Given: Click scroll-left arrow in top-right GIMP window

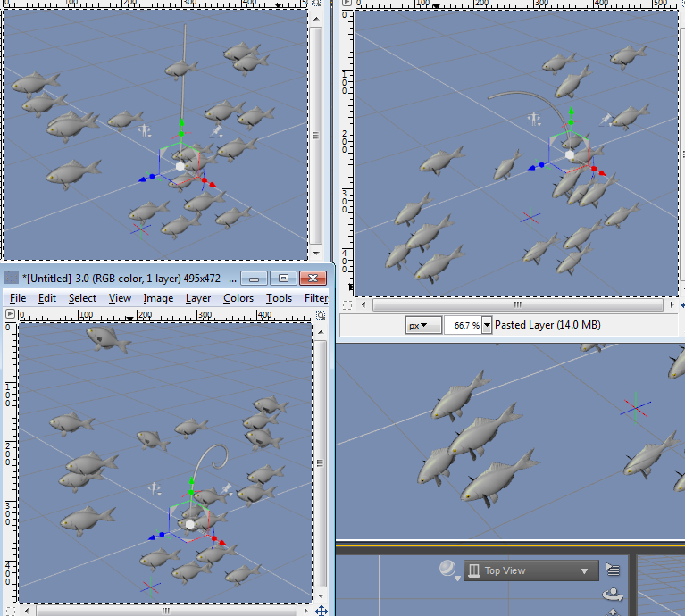Looking at the screenshot, I should pos(363,304).
